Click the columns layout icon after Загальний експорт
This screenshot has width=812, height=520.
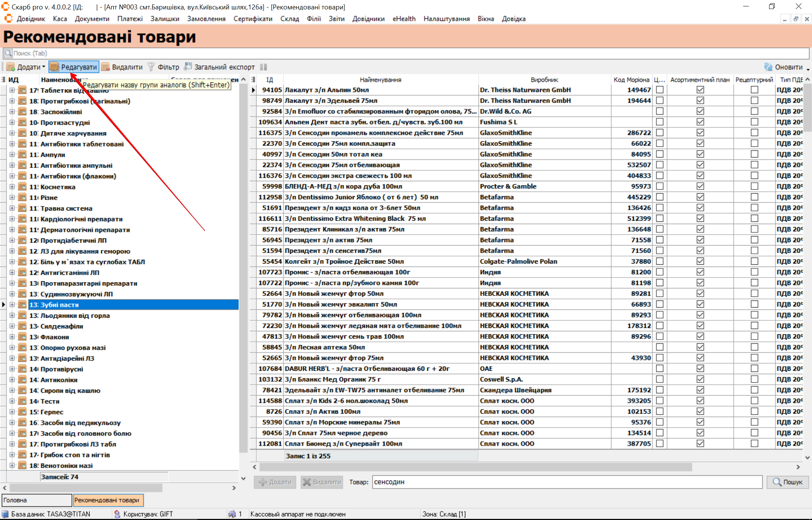[264, 67]
